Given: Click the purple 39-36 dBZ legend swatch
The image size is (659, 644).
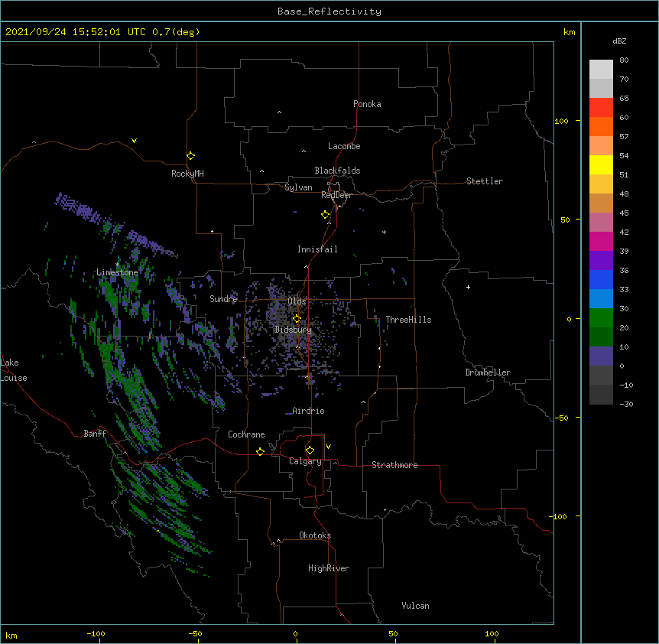Looking at the screenshot, I should tap(601, 261).
